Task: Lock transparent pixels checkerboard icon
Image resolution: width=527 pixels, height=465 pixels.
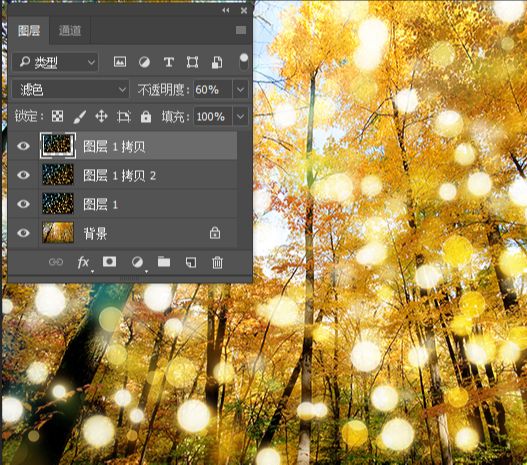Action: pyautogui.click(x=57, y=117)
